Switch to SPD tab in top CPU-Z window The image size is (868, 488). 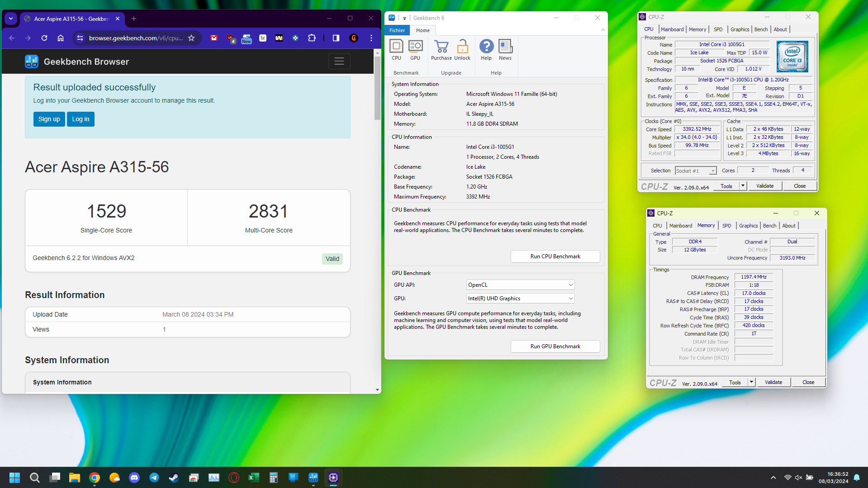point(718,29)
